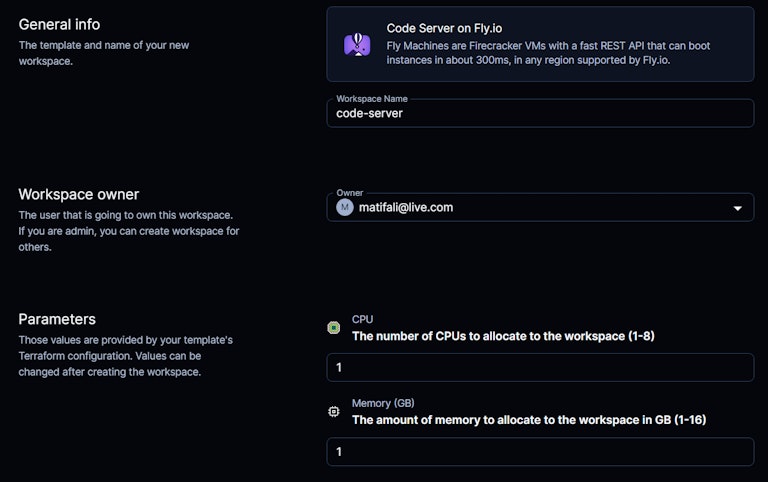The height and width of the screenshot is (482, 768).
Task: Click the Fly.io template logo icon
Action: click(x=357, y=44)
